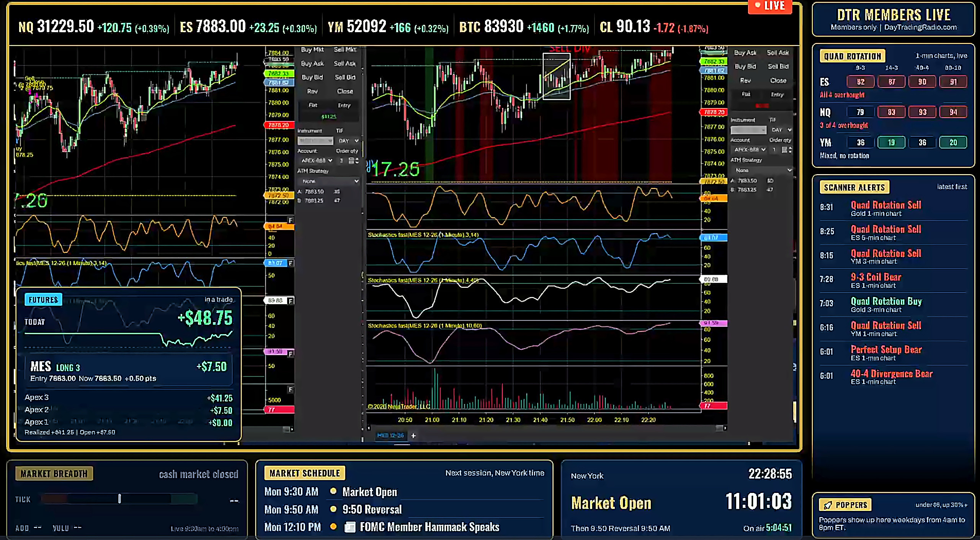
Task: Open the 8:31 Quad Rotation Sell Gold alert
Action: [x=893, y=208]
